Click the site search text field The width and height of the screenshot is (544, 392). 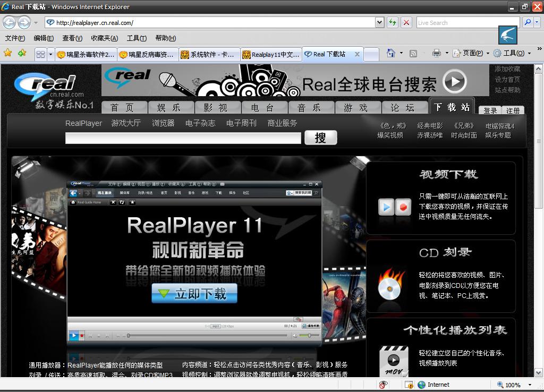(183, 138)
